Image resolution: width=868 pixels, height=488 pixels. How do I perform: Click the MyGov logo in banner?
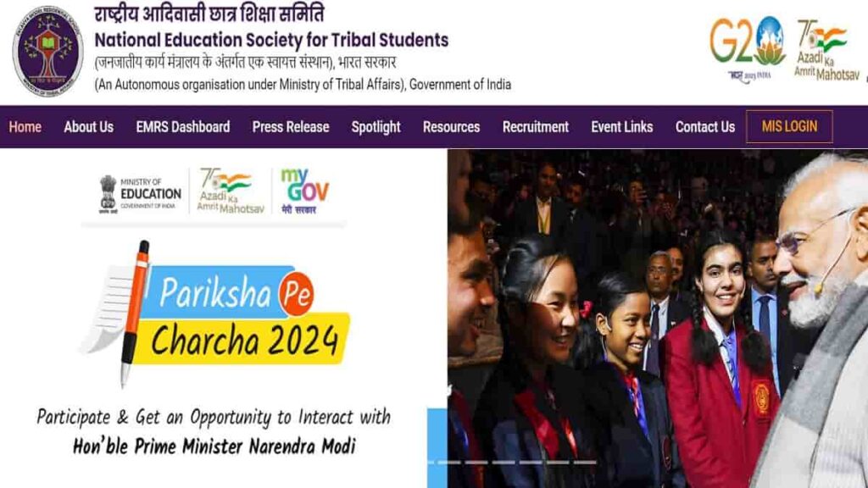click(x=304, y=191)
